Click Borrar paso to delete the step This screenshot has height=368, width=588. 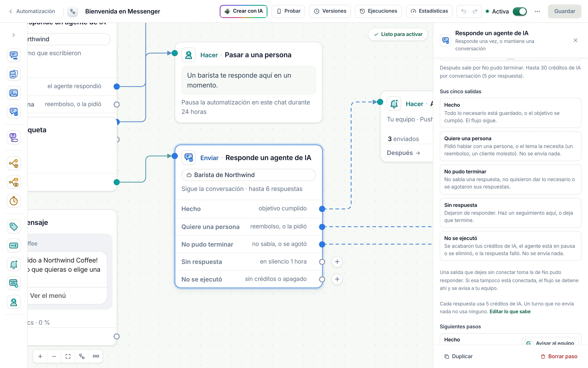(x=559, y=357)
